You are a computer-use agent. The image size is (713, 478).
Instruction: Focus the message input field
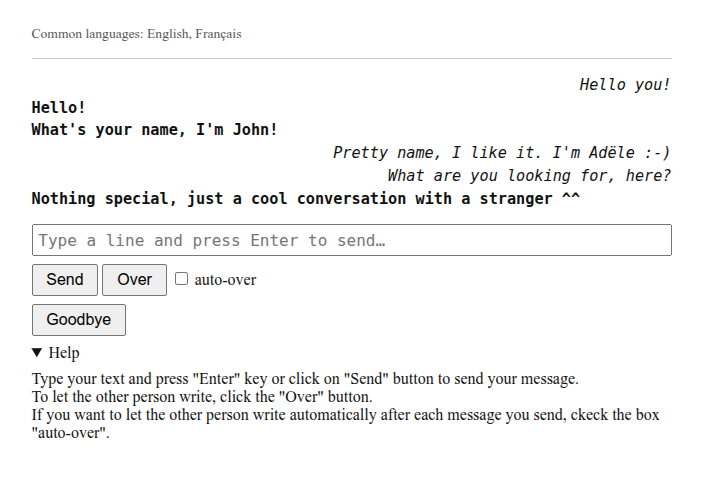(351, 240)
